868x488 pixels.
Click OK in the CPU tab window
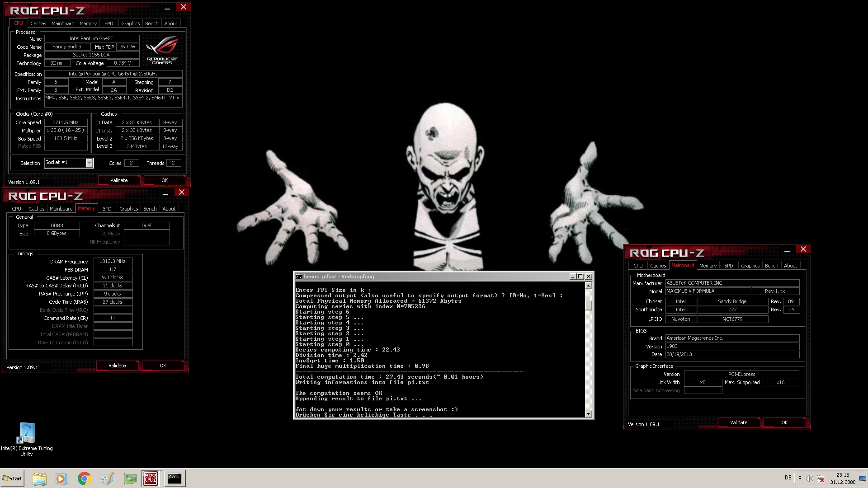click(165, 180)
